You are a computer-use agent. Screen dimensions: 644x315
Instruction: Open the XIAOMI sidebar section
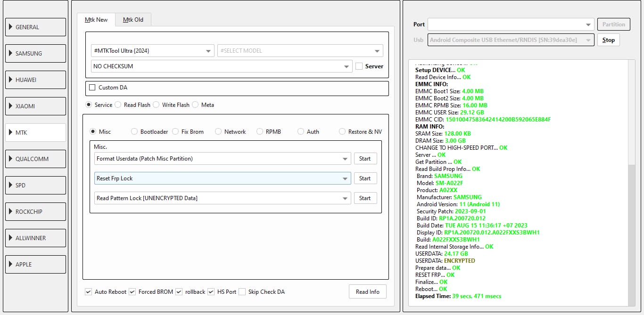click(35, 106)
